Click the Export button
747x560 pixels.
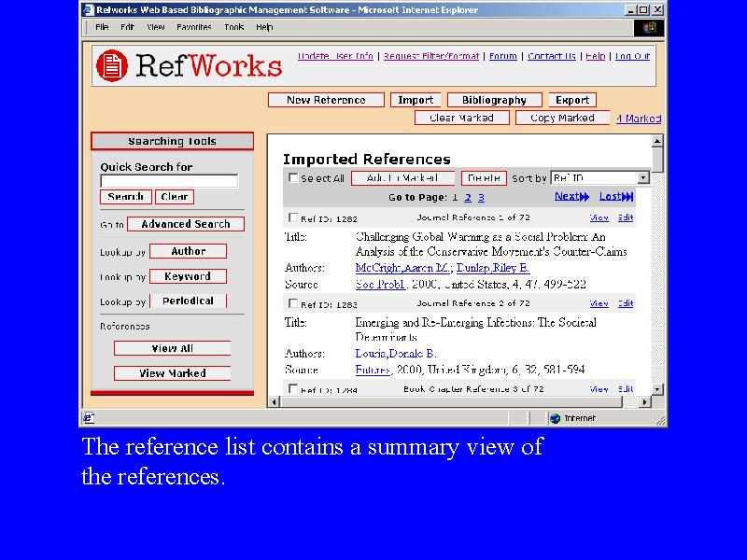pos(572,100)
